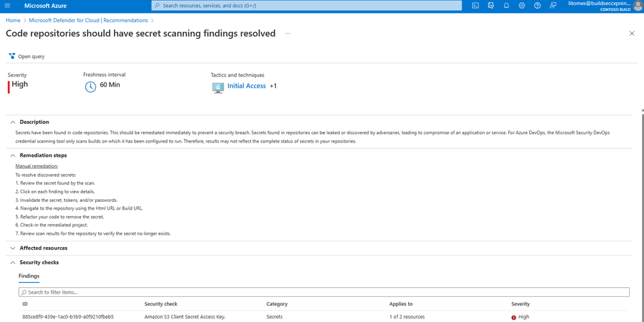Focus the Search to filter items field

click(x=324, y=292)
